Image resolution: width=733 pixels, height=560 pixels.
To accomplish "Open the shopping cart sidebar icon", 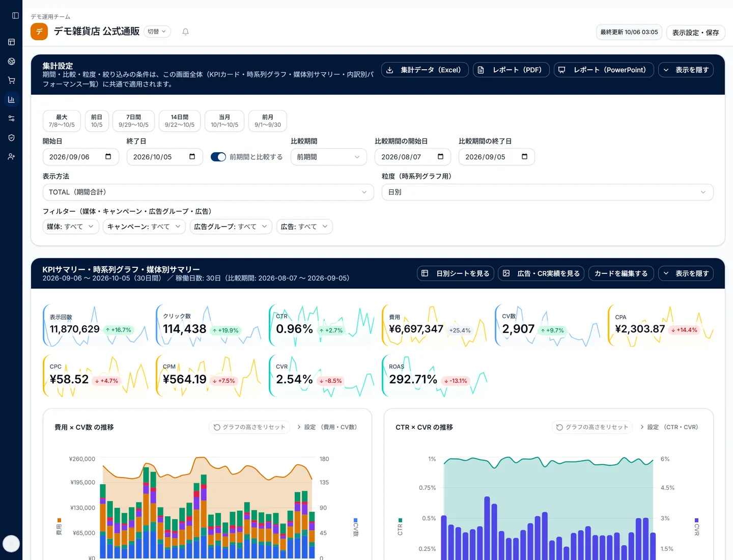I will coord(11,80).
